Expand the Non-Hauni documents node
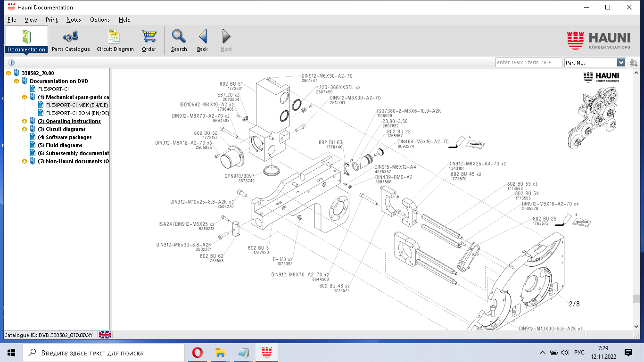644x362 pixels. pyautogui.click(x=25, y=161)
